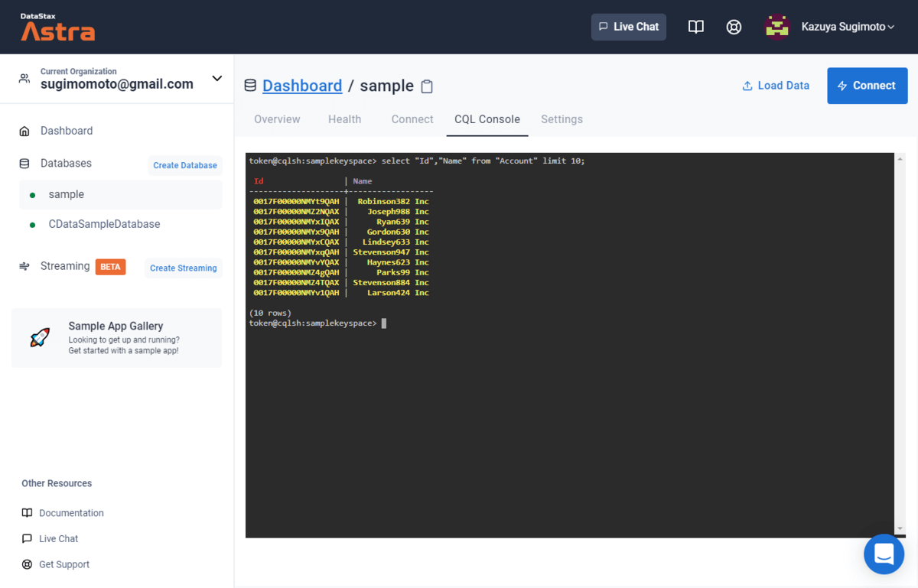Screen dimensions: 918x588
Task: Click the '(10 rows)' result summary
Action: (x=270, y=313)
